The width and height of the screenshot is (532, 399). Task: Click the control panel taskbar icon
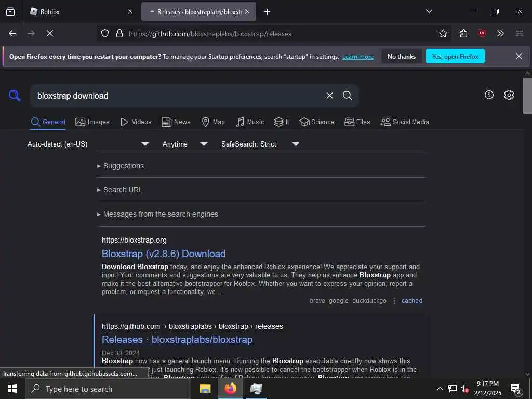click(256, 389)
